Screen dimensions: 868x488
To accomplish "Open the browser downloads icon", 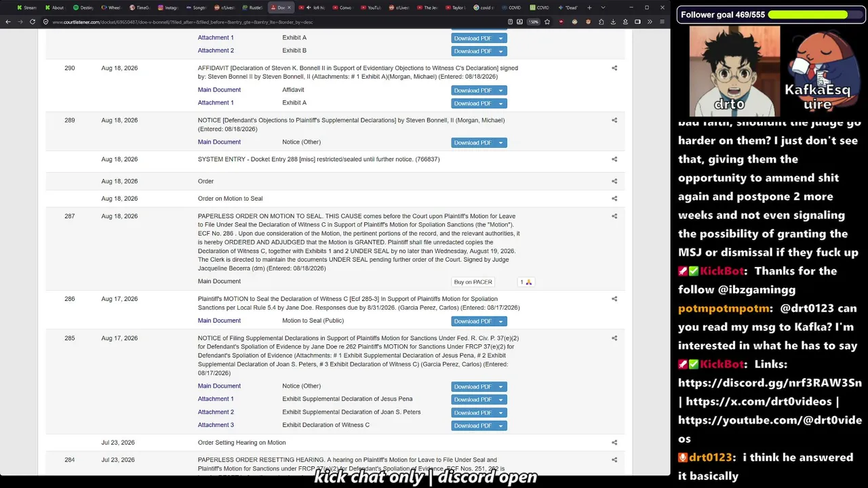I will click(x=613, y=22).
